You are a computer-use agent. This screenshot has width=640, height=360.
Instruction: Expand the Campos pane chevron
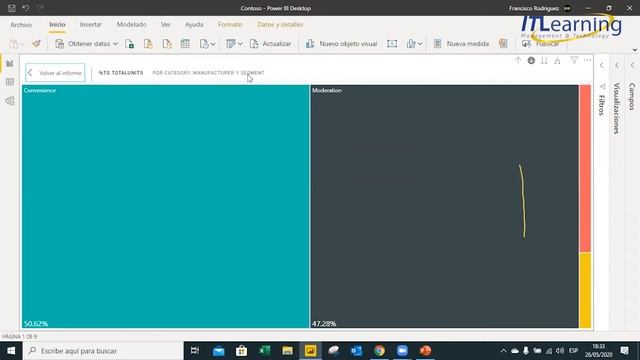pyautogui.click(x=632, y=65)
